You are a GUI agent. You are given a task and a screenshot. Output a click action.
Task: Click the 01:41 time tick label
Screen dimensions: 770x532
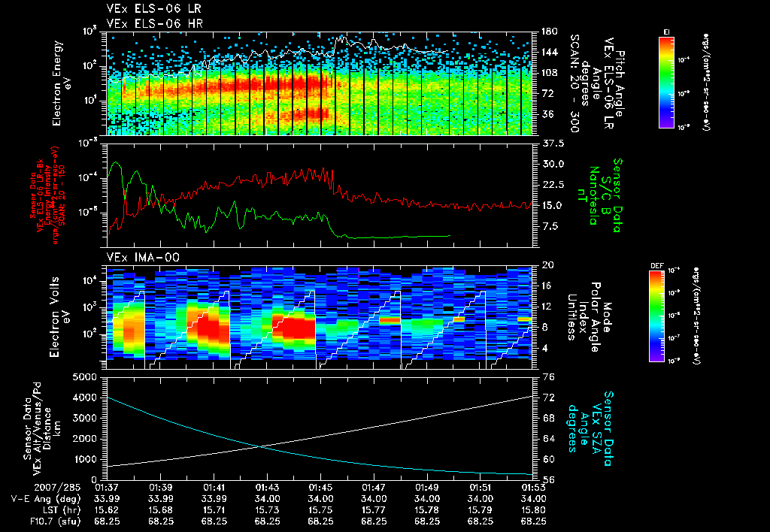tap(214, 488)
